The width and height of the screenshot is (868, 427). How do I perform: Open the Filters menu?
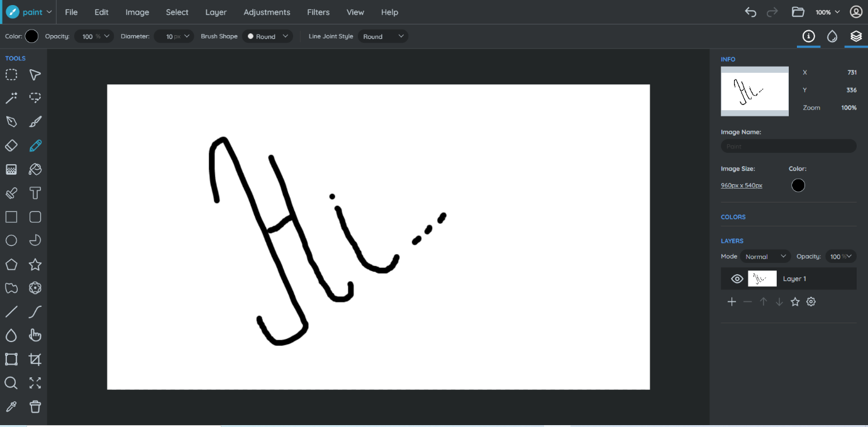click(x=318, y=12)
